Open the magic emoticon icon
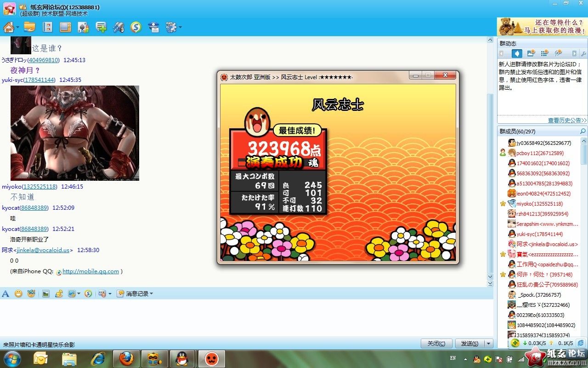This screenshot has width=588, height=368. 31,293
